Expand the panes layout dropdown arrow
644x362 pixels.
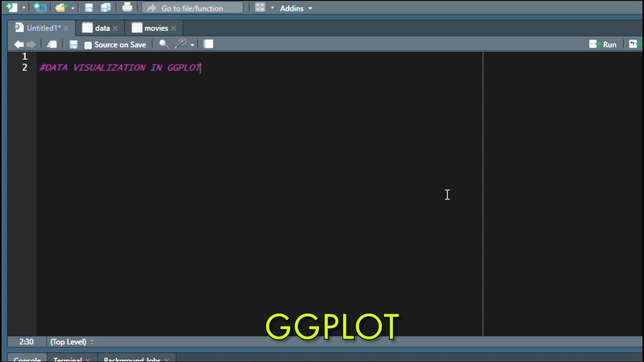(x=273, y=8)
